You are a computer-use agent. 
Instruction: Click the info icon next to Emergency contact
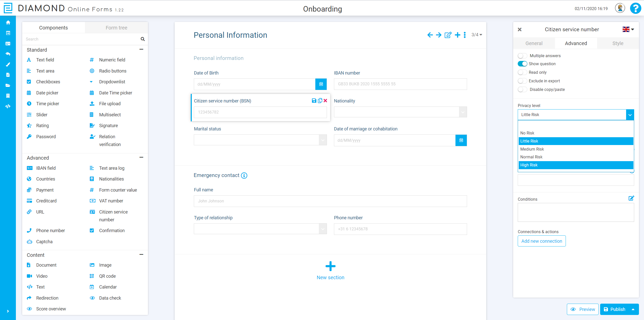pyautogui.click(x=244, y=175)
